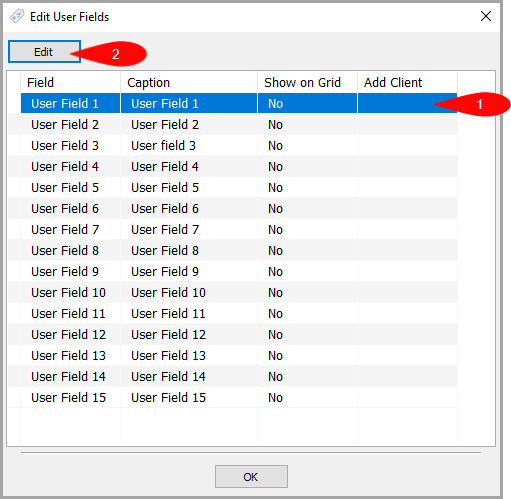This screenshot has height=499, width=511.
Task: Click 'No' in the User Field 4 row
Action: coord(276,167)
